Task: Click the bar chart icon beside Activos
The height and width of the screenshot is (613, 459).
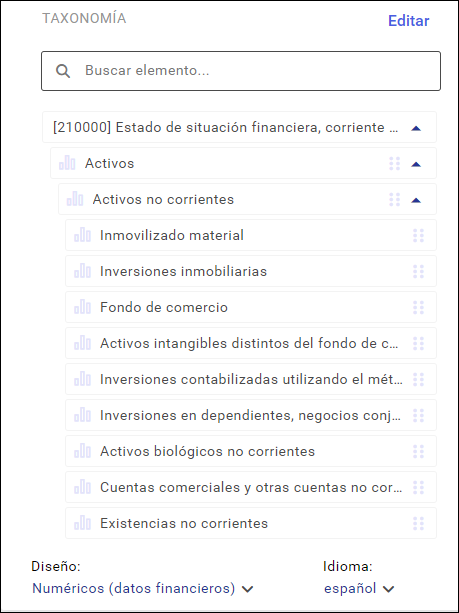Action: (x=67, y=163)
